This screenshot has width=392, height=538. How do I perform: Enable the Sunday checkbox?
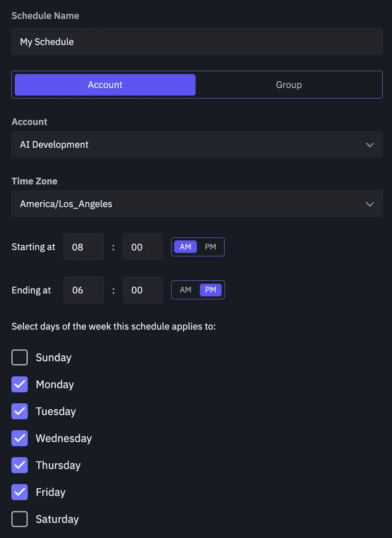[20, 357]
